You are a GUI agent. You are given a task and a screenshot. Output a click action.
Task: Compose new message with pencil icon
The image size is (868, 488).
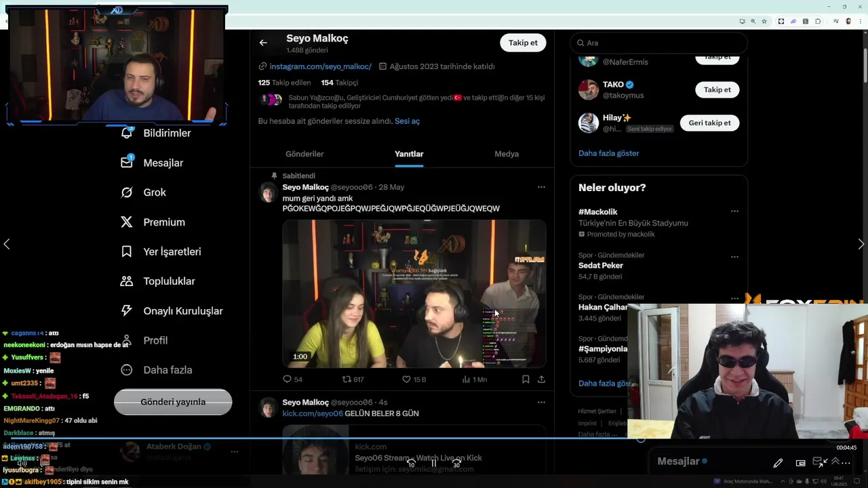click(x=778, y=463)
